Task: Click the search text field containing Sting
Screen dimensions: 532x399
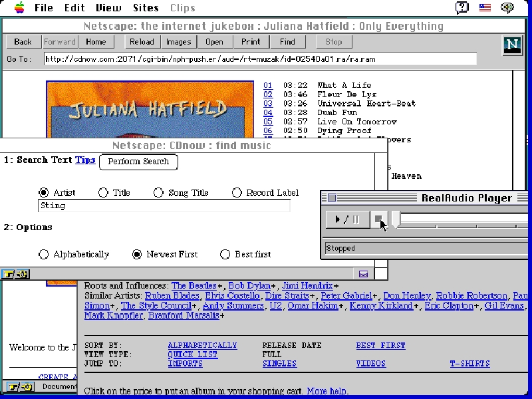Action: [x=164, y=205]
